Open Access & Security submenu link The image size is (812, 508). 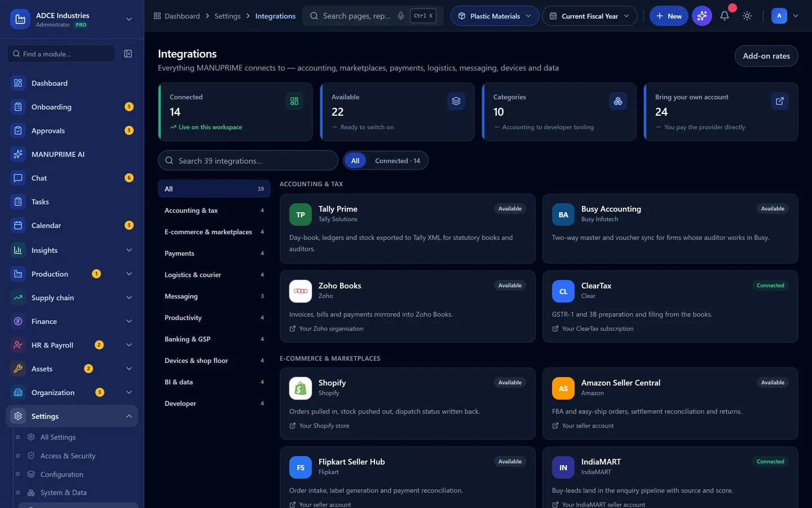point(68,456)
